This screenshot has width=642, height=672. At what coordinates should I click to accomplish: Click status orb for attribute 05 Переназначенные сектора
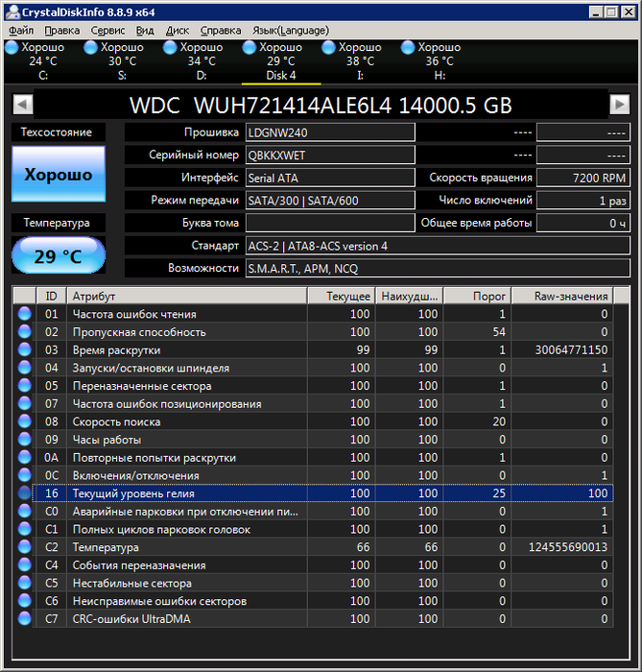pyautogui.click(x=24, y=386)
